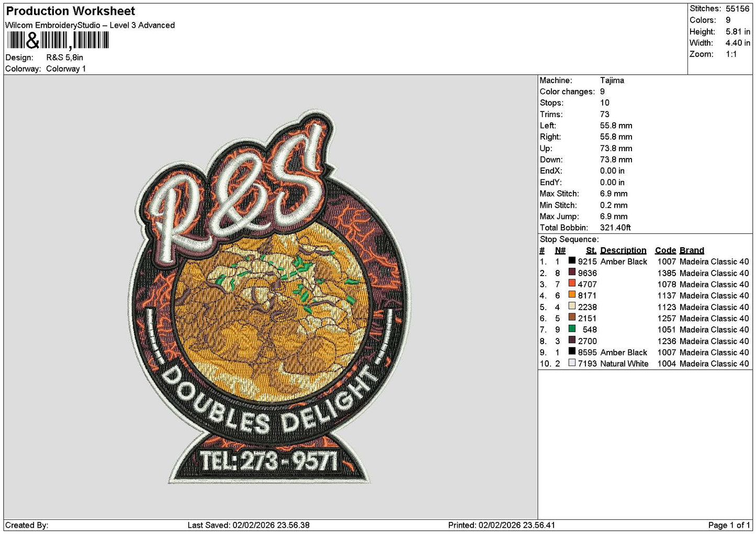This screenshot has width=756, height=534.
Task: Click thread code 1236 in row 8
Action: coord(667,341)
